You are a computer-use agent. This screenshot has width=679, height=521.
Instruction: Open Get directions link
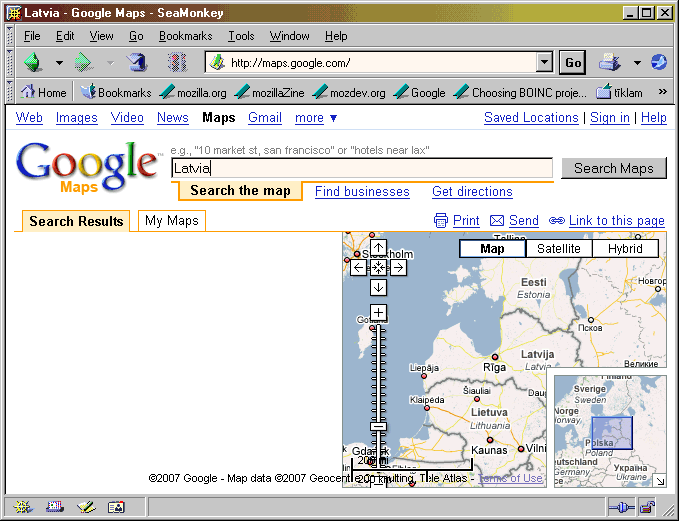click(472, 191)
